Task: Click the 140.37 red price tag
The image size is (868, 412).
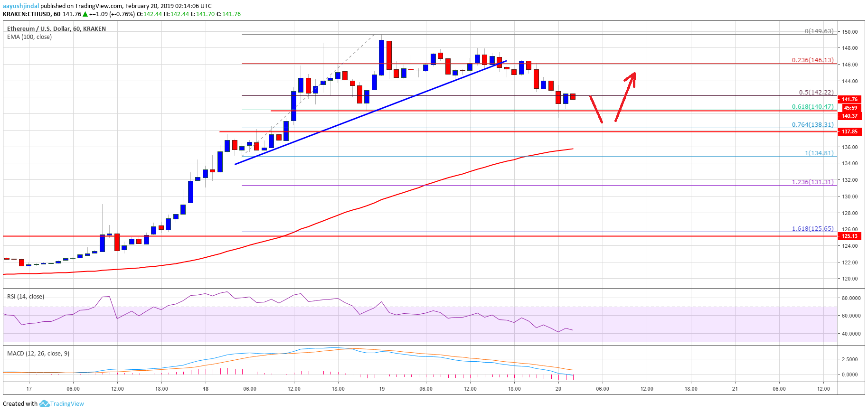Action: click(849, 116)
